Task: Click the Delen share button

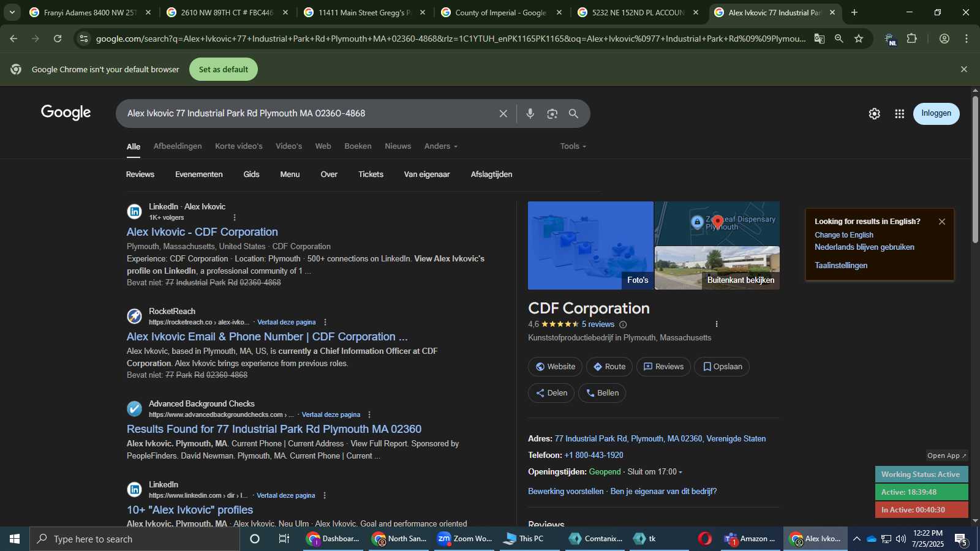Action: click(551, 393)
